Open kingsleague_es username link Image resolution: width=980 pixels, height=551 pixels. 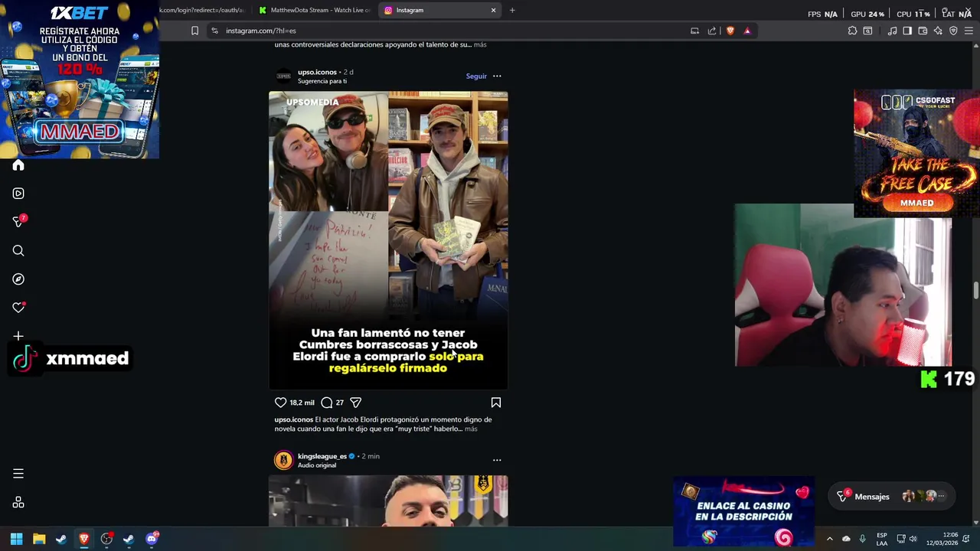[x=322, y=456]
